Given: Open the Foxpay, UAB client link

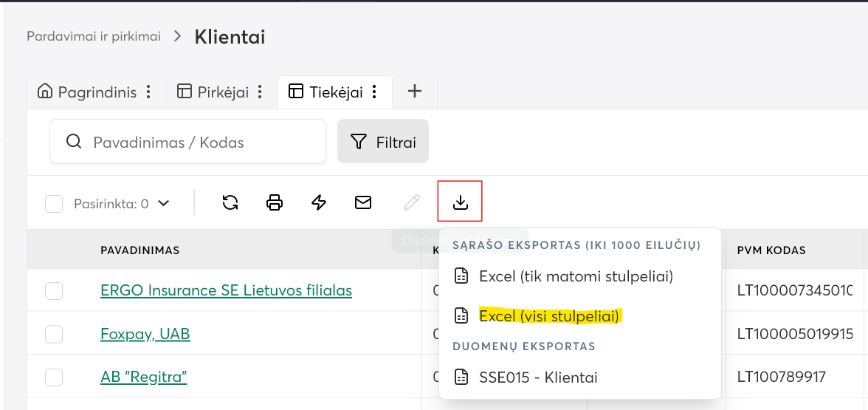Looking at the screenshot, I should (x=145, y=334).
